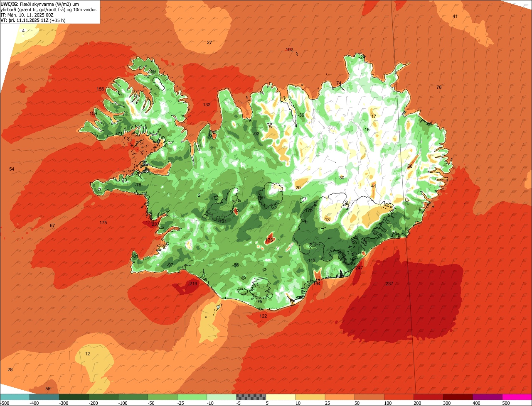Click the value 194 on the south coast

coord(317,284)
